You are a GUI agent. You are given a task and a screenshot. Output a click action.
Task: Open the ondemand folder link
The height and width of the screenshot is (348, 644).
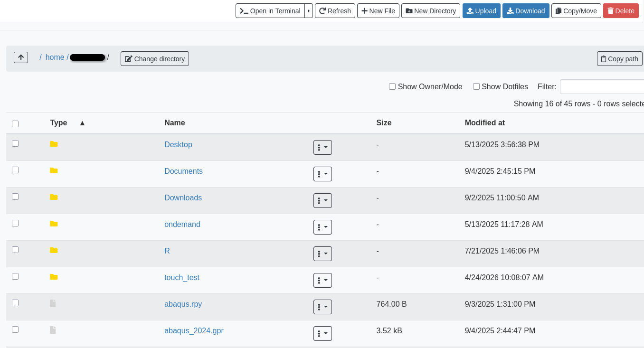182,224
